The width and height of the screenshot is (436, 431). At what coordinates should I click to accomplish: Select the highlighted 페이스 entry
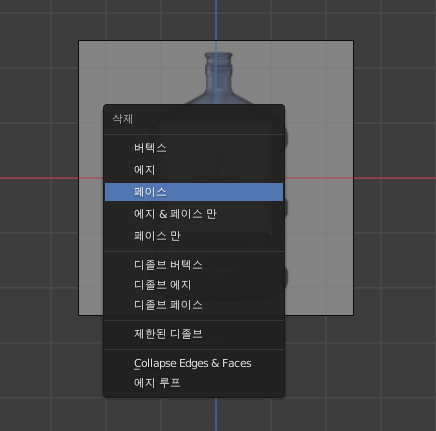194,192
